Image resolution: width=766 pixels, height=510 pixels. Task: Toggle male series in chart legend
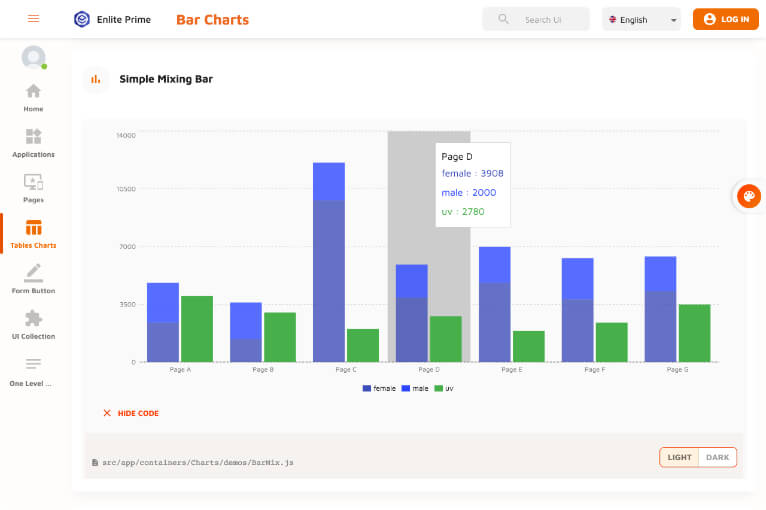(x=415, y=388)
